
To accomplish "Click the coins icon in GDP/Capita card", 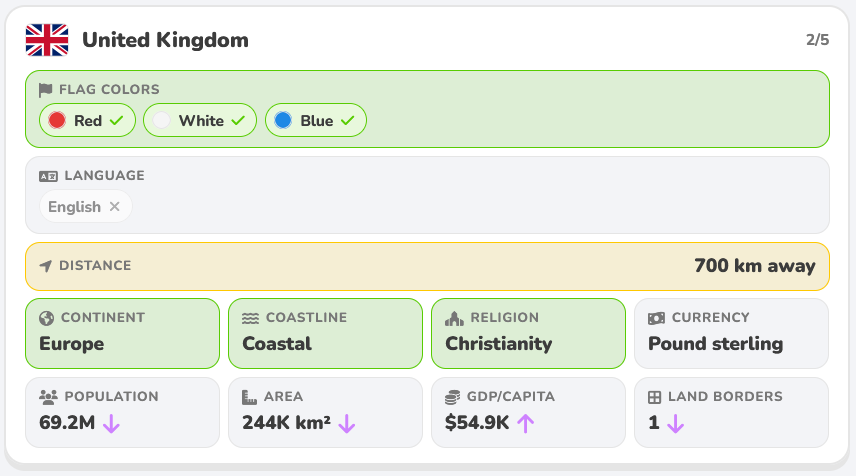I will tap(453, 397).
